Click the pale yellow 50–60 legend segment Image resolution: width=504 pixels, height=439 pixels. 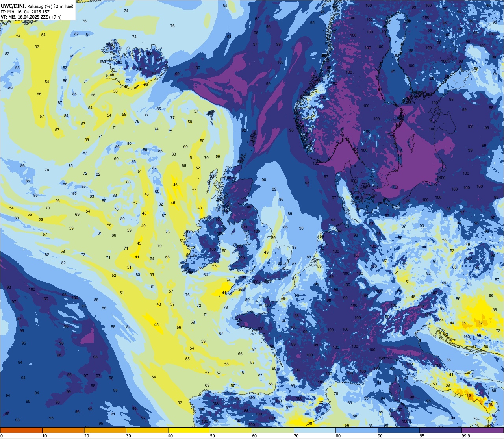(231, 430)
